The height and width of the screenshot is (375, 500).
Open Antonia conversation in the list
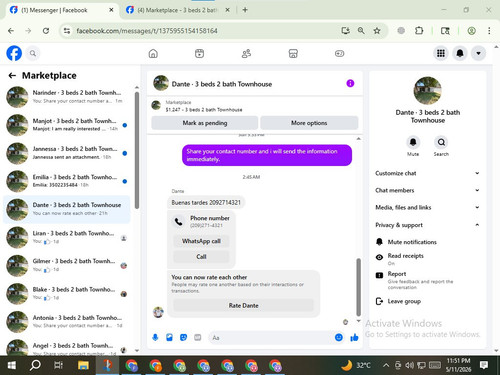pos(67,322)
